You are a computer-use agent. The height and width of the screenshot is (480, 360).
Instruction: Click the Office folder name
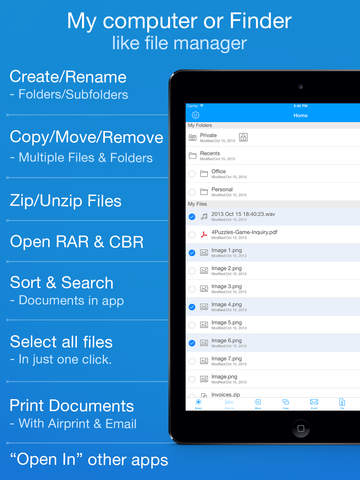(219, 171)
